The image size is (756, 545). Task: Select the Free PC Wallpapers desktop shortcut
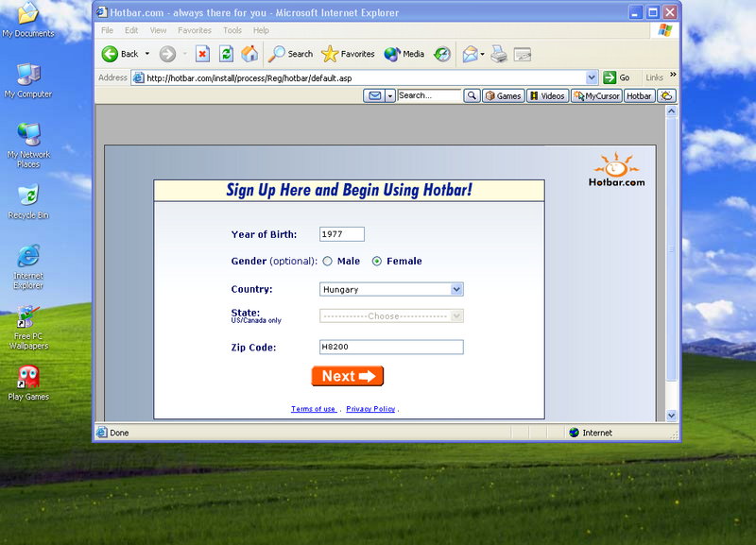(28, 328)
